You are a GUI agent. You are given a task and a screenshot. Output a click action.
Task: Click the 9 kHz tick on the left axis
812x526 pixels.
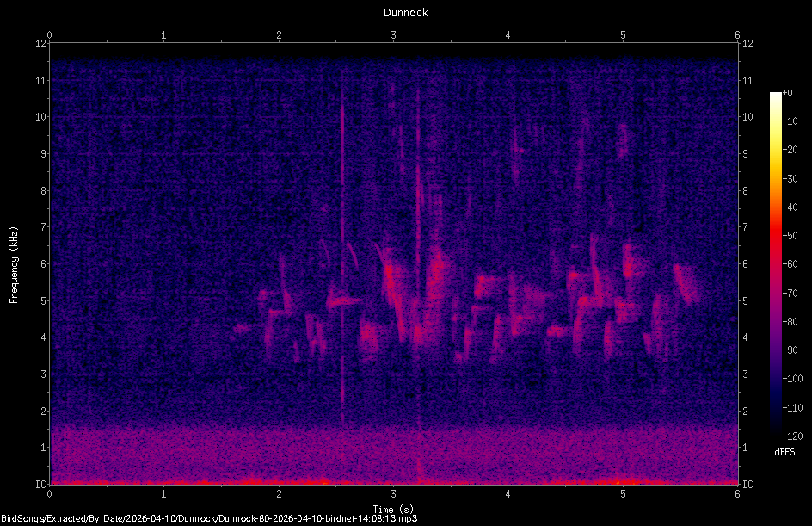pyautogui.click(x=41, y=152)
